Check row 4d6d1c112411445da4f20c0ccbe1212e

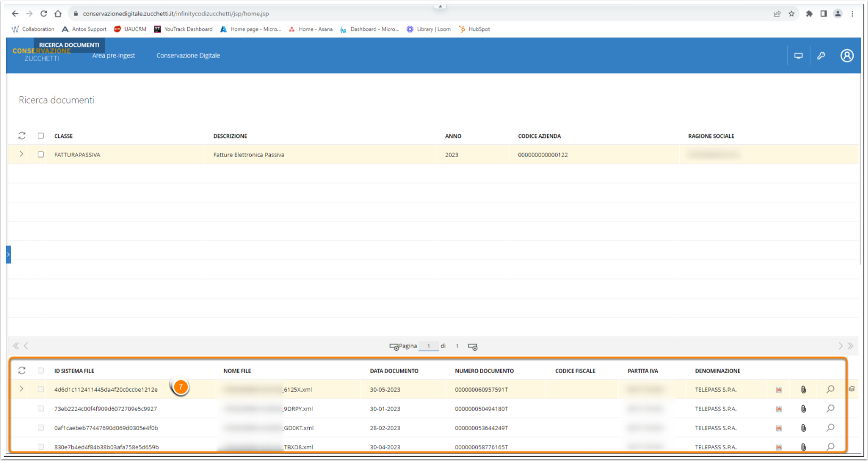point(40,390)
